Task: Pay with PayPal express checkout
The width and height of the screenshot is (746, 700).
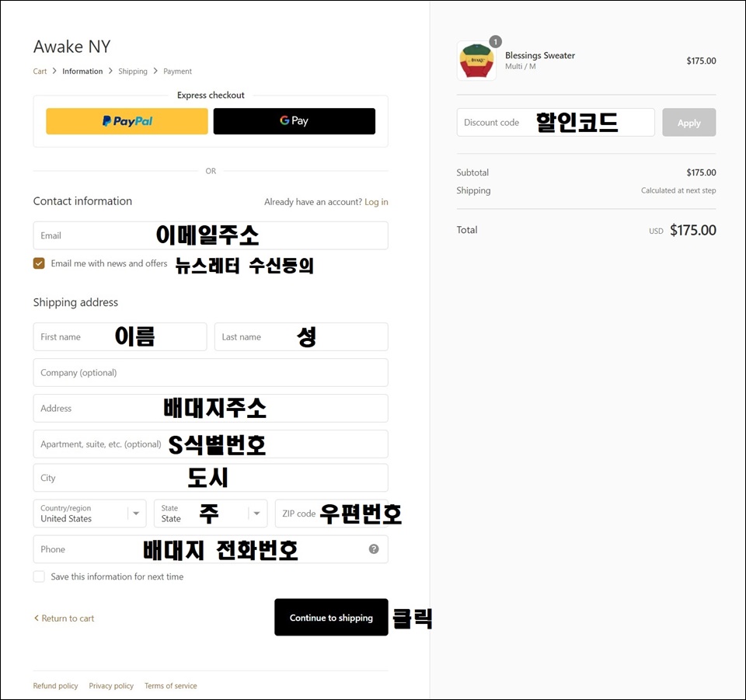Action: click(127, 121)
